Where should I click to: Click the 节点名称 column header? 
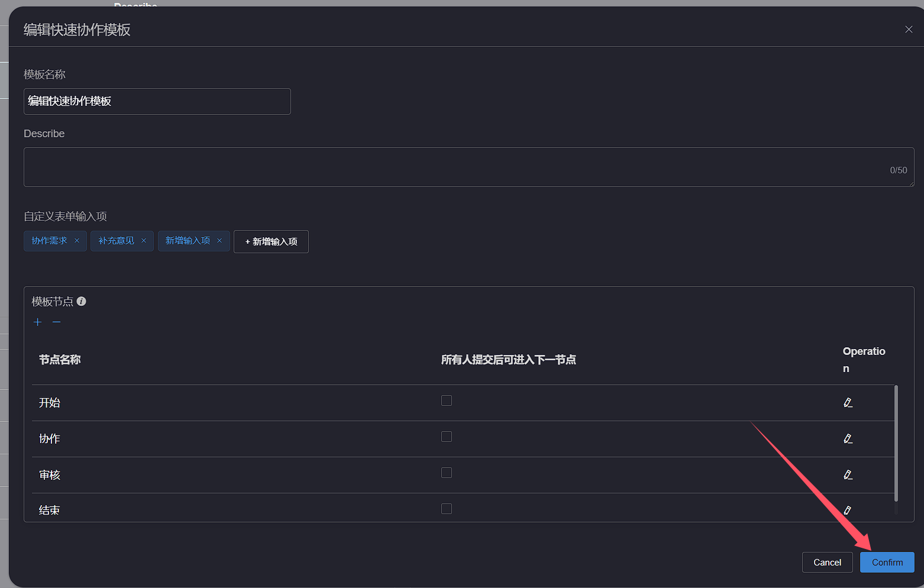tap(60, 360)
